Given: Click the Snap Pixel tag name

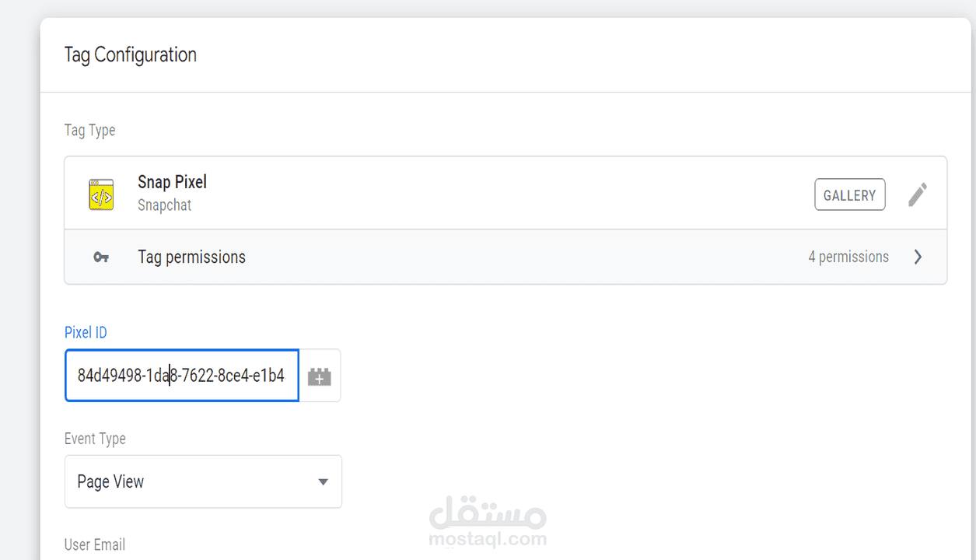Looking at the screenshot, I should pyautogui.click(x=172, y=183).
